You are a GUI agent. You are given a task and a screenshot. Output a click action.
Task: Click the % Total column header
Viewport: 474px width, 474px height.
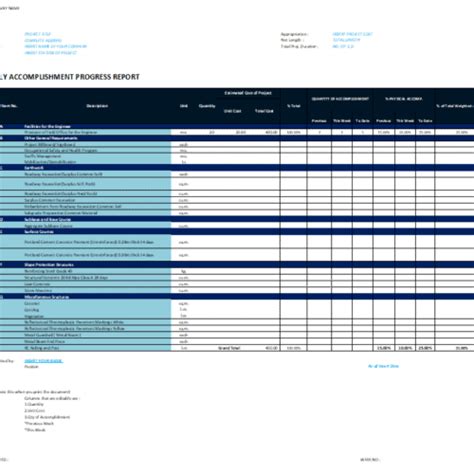click(x=294, y=106)
